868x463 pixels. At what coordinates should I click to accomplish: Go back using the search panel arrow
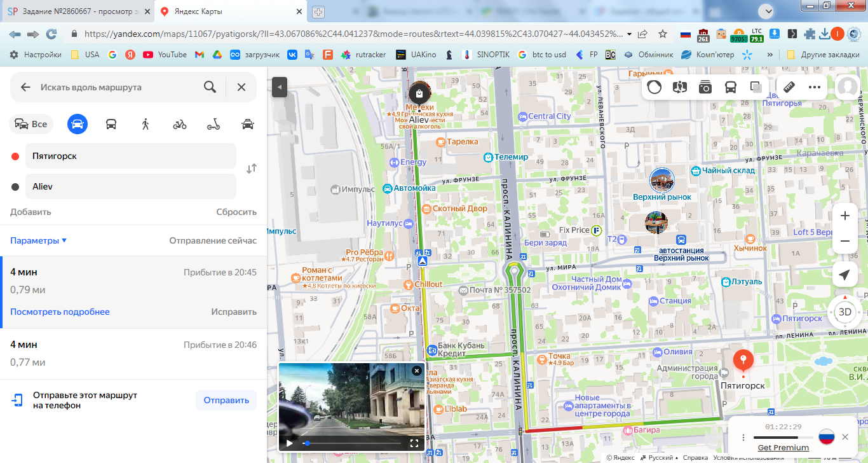25,87
